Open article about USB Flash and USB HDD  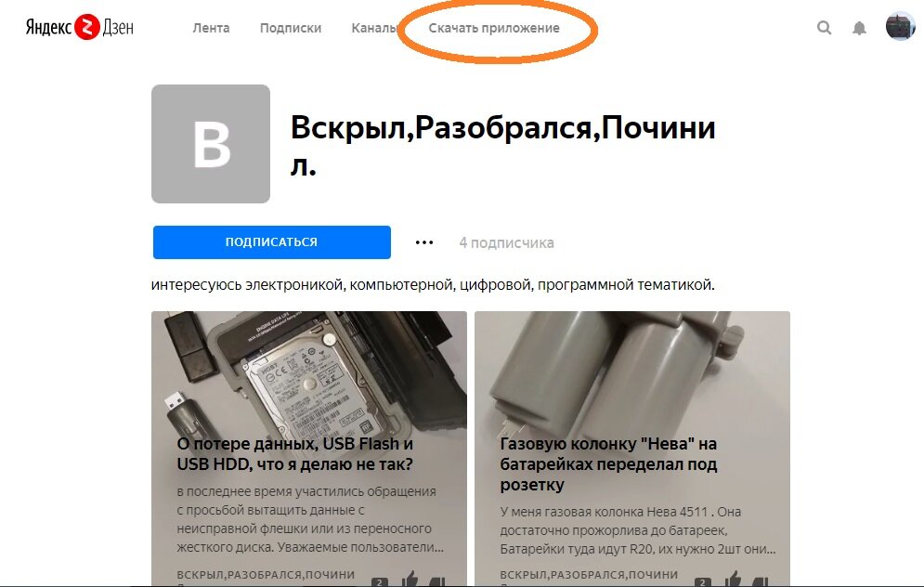pos(295,454)
